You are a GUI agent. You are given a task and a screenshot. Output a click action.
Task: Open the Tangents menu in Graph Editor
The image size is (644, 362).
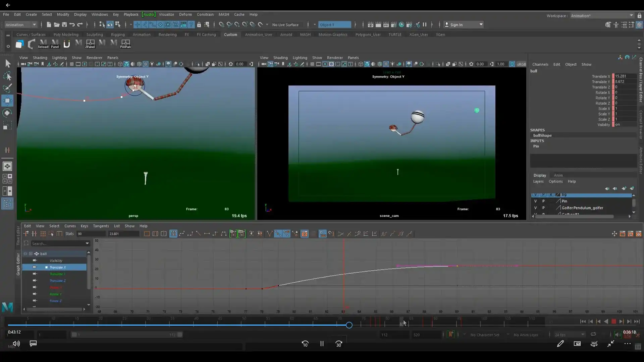pos(101,226)
